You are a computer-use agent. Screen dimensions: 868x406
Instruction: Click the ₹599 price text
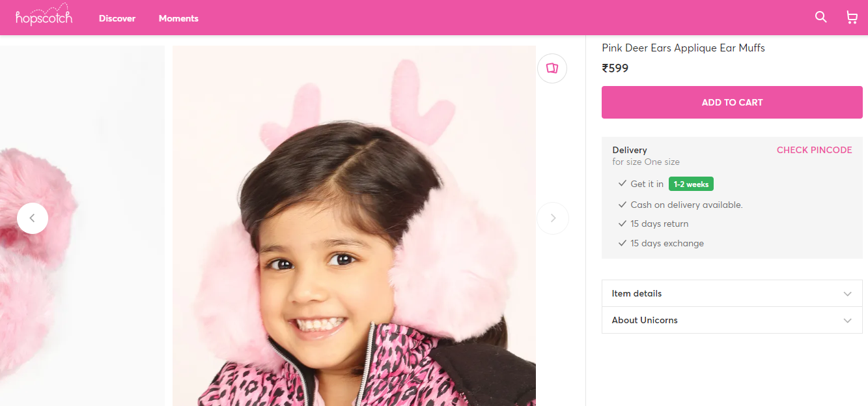pyautogui.click(x=615, y=68)
